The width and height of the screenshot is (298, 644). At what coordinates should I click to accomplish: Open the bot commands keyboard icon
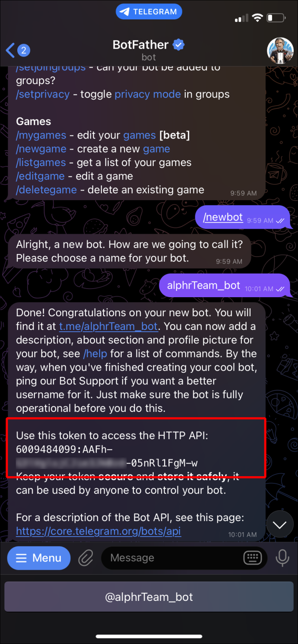point(252,558)
